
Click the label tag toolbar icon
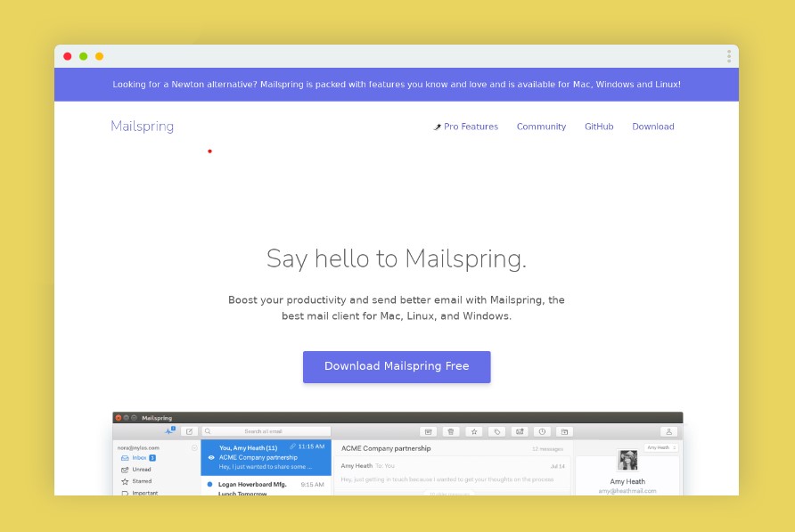(497, 431)
